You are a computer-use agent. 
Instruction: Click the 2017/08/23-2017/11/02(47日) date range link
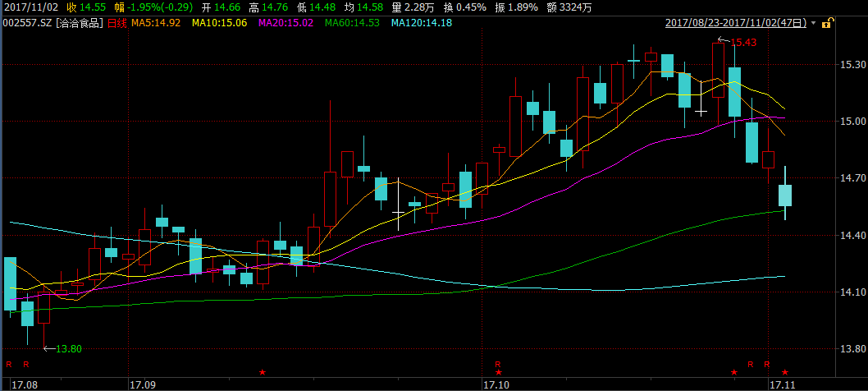point(736,23)
